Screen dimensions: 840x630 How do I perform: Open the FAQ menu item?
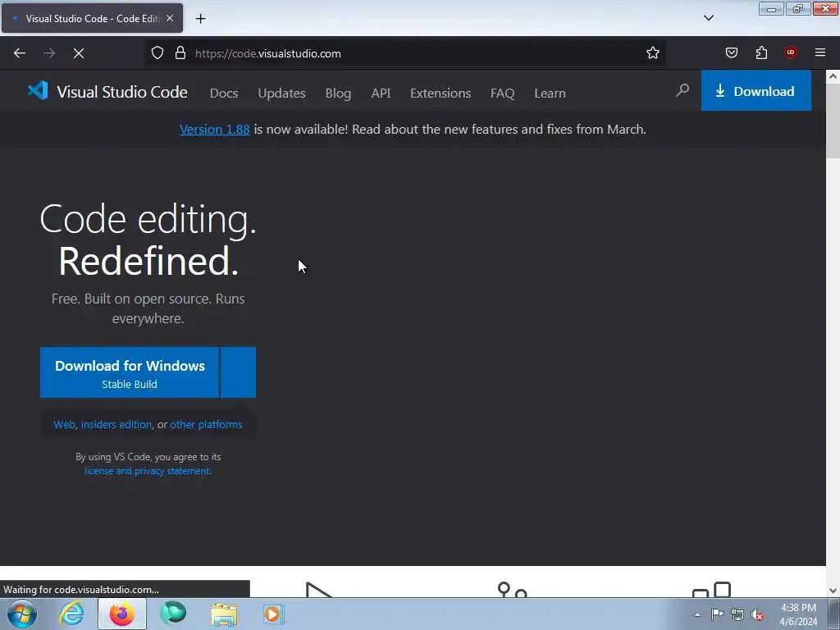pos(503,94)
